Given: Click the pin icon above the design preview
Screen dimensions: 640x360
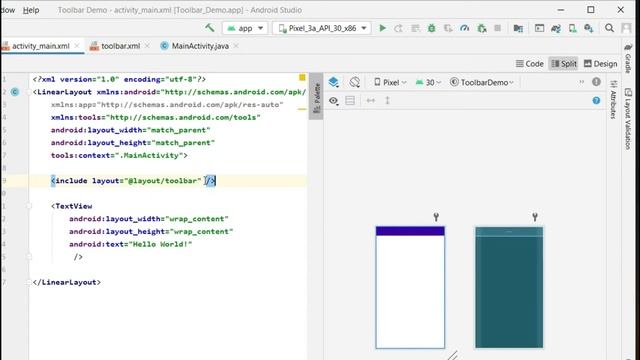Looking at the screenshot, I should (436, 217).
